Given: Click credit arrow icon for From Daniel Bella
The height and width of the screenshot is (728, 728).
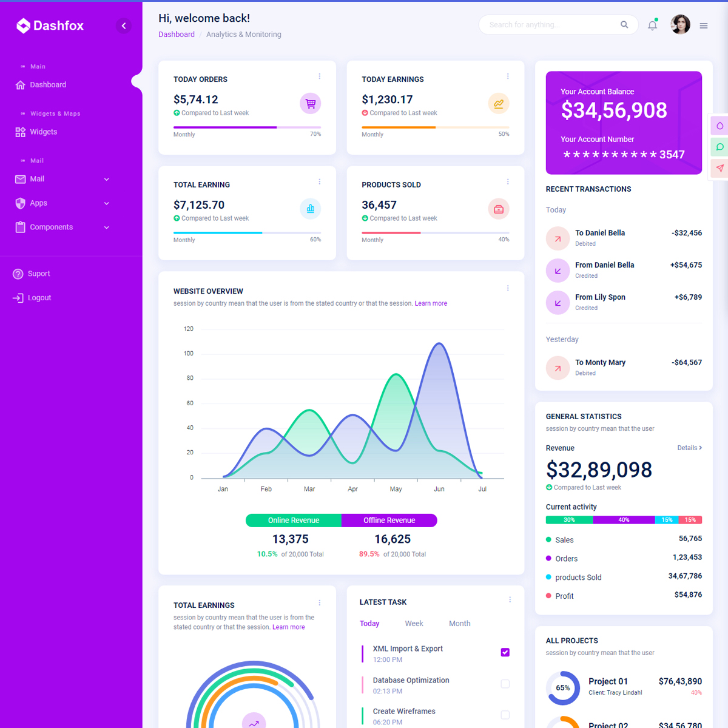Looking at the screenshot, I should click(558, 271).
